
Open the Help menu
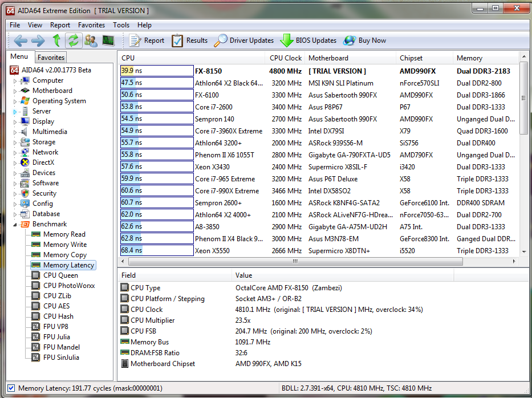(144, 25)
